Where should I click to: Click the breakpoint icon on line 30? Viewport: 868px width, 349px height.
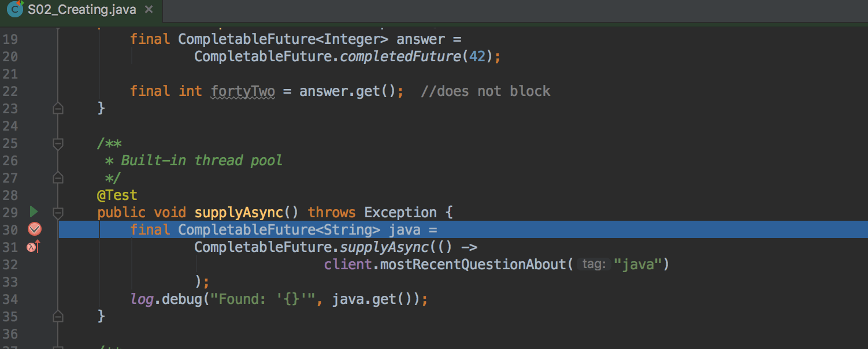pos(35,229)
